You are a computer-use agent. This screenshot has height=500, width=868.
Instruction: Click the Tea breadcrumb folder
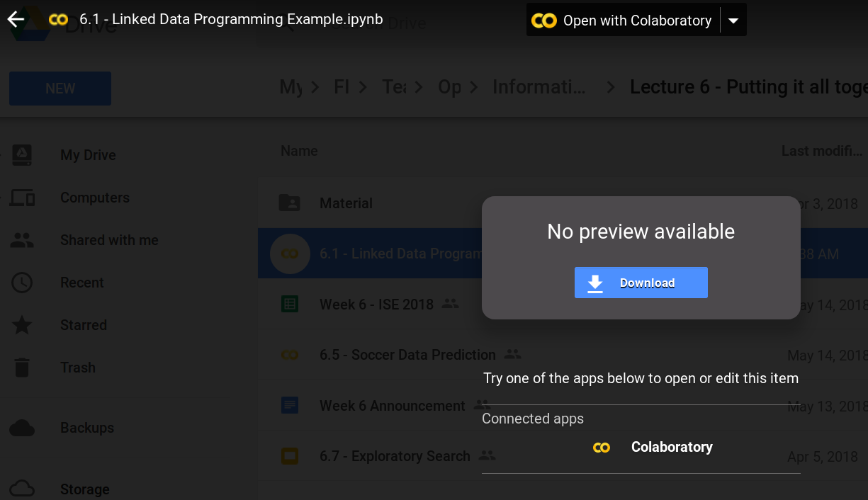coord(394,87)
